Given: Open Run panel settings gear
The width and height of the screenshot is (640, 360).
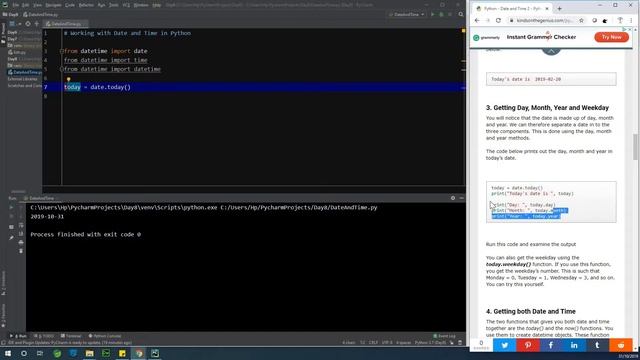Looking at the screenshot, I should 453,198.
